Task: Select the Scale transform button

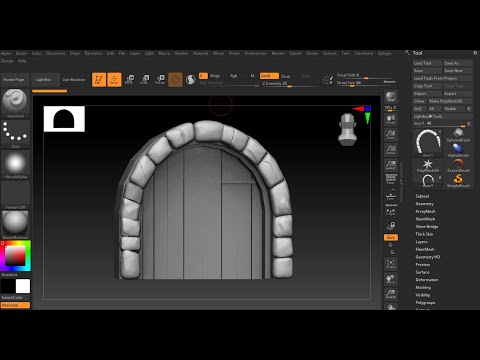Action: pos(145,80)
